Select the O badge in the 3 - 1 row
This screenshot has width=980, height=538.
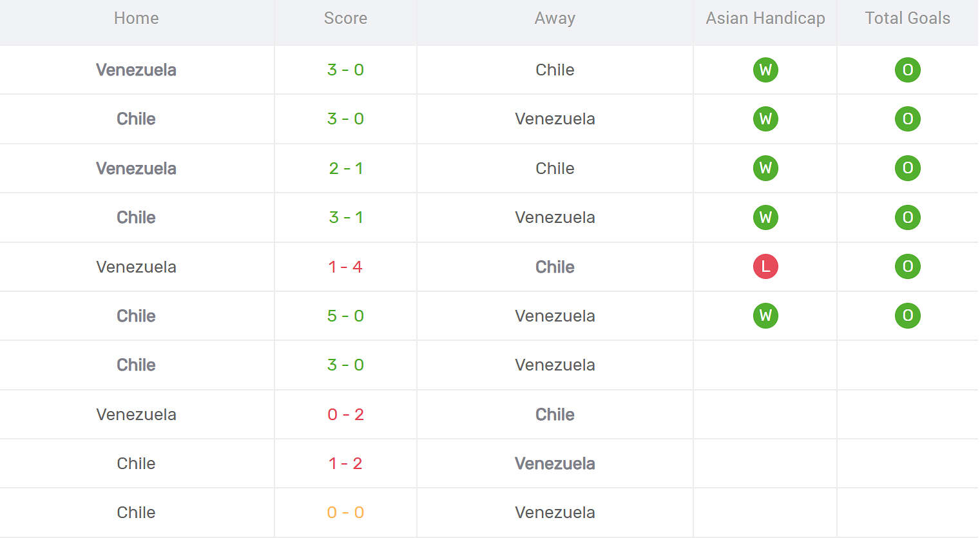pyautogui.click(x=907, y=217)
